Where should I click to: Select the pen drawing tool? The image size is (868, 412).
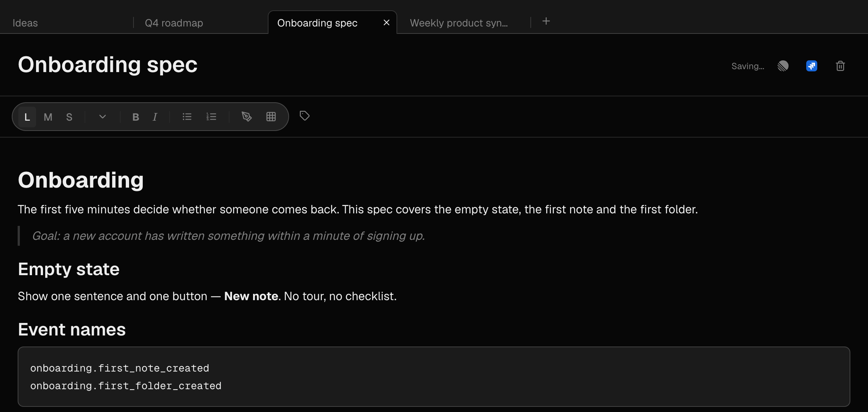point(247,117)
